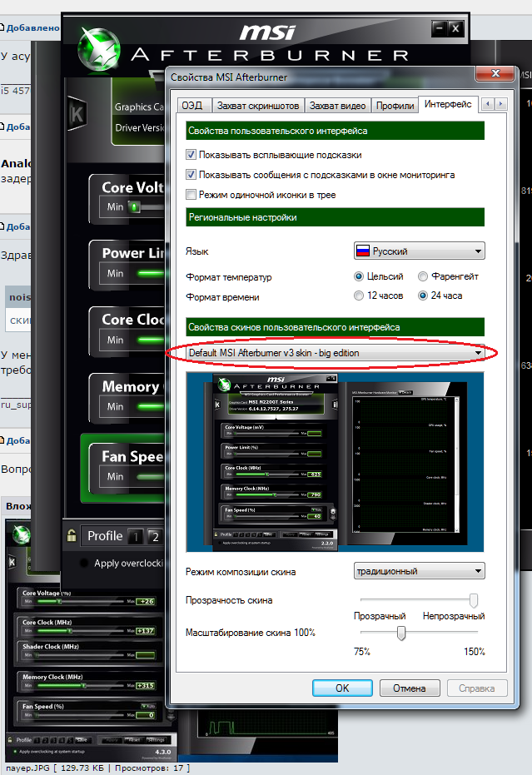Viewport: 532px width, 775px height.
Task: Click the skin preview image in dialog
Action: click(335, 462)
